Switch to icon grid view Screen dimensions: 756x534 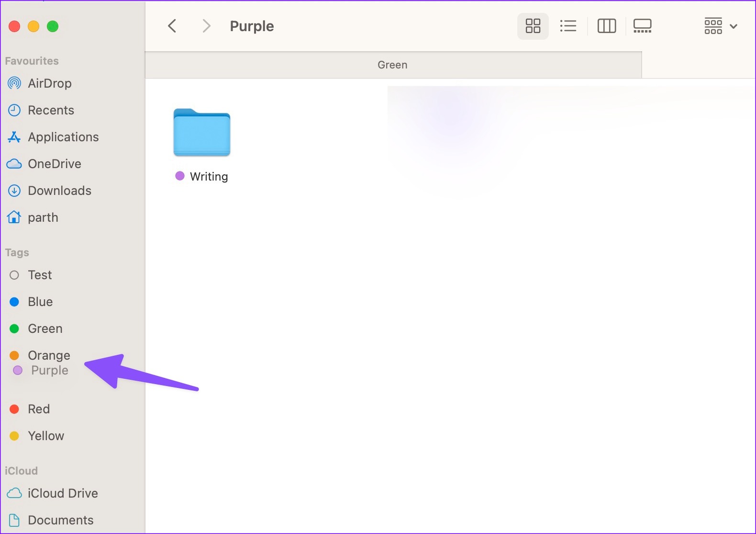click(533, 26)
